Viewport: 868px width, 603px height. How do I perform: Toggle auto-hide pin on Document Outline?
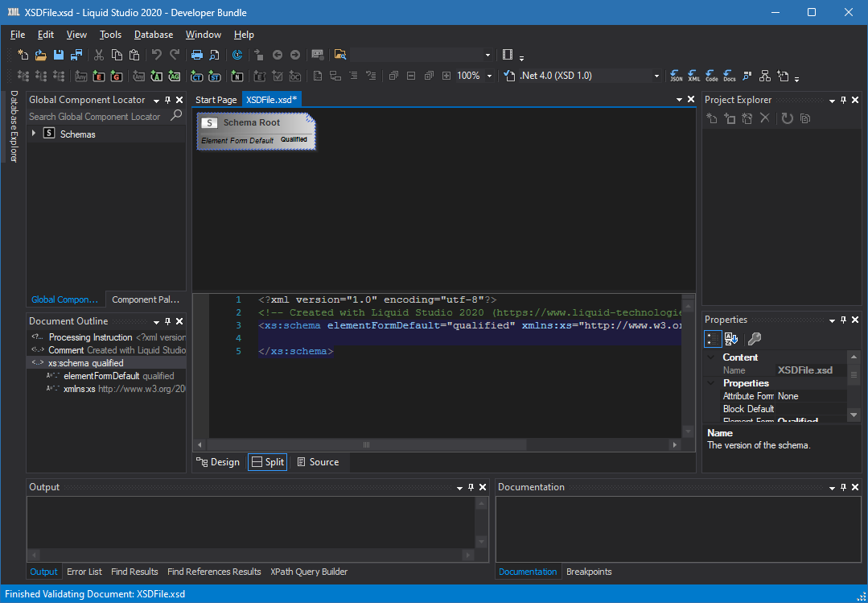[168, 321]
